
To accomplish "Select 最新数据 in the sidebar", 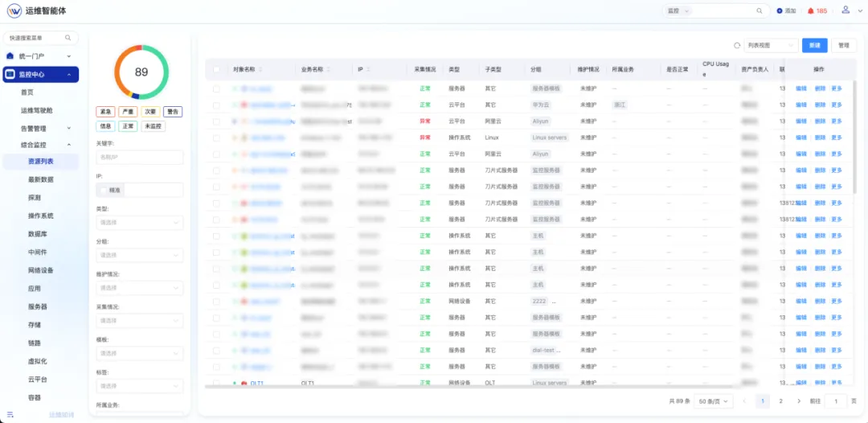I will tap(41, 179).
